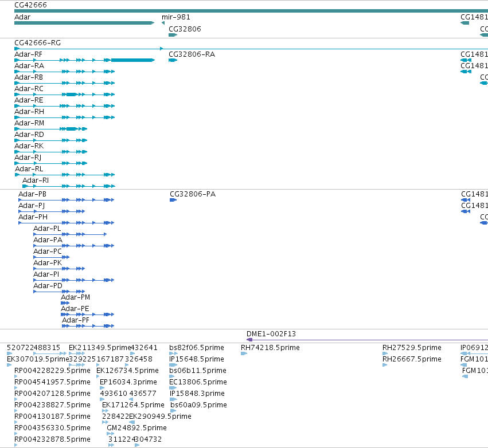Click the Adar-PM protein label

coord(75,297)
